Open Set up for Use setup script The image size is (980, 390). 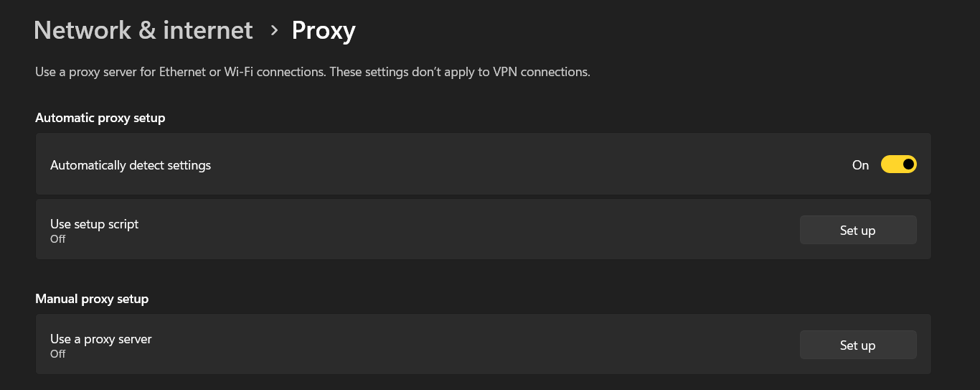(857, 231)
